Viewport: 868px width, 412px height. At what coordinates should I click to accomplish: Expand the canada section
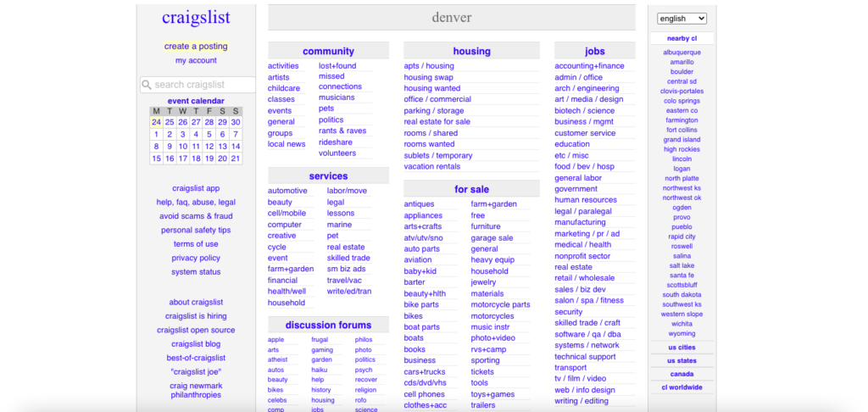pyautogui.click(x=682, y=375)
